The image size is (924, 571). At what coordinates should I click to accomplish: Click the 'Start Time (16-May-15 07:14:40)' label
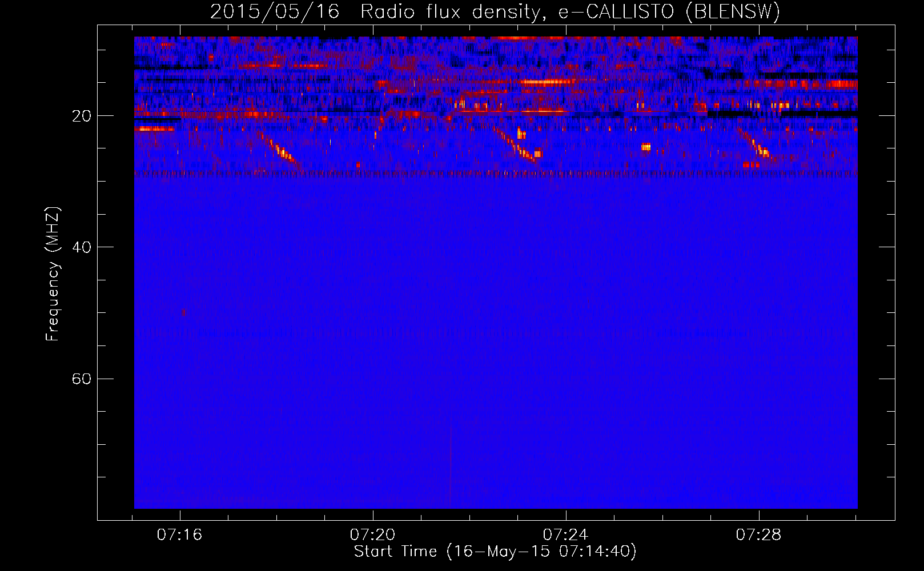(495, 552)
